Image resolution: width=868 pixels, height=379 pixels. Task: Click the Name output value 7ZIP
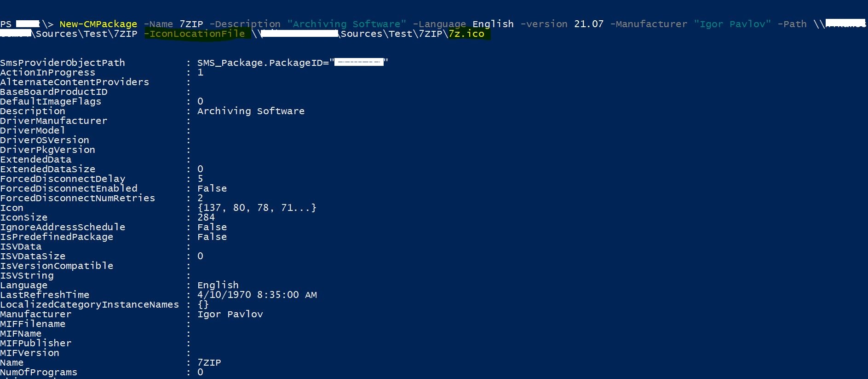(x=209, y=362)
